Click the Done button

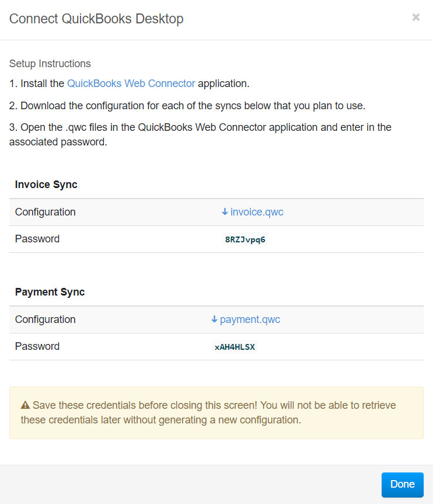coord(403,484)
